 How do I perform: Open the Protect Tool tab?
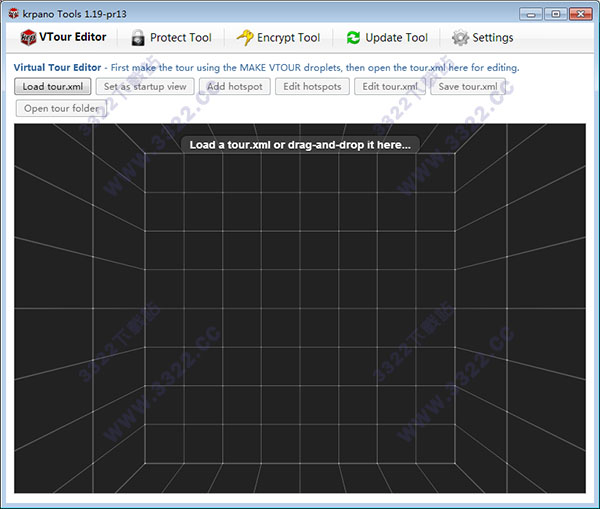171,38
